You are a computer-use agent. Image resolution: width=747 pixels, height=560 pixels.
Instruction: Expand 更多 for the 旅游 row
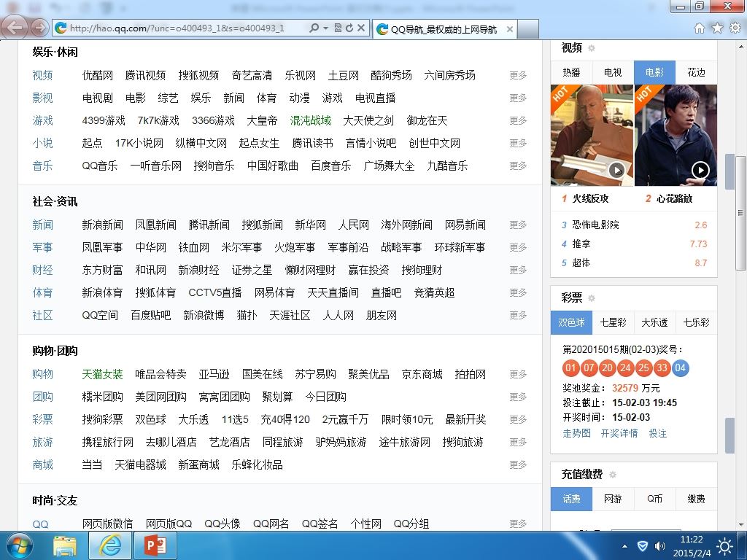click(x=518, y=442)
